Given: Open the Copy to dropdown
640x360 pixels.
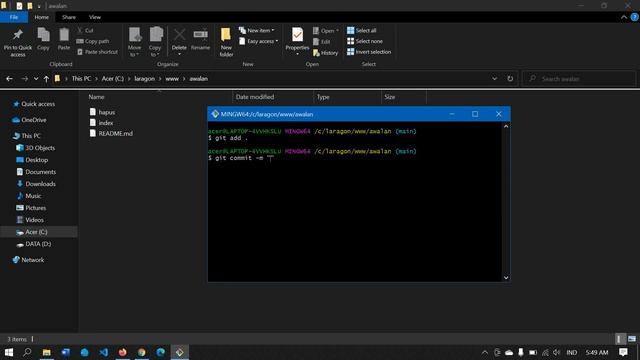Looking at the screenshot, I should click(155, 43).
